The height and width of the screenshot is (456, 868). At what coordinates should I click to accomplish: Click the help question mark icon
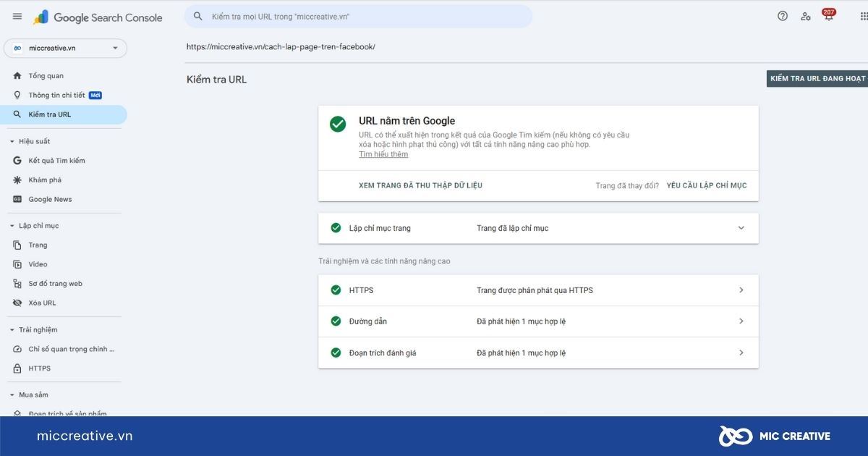click(x=782, y=16)
